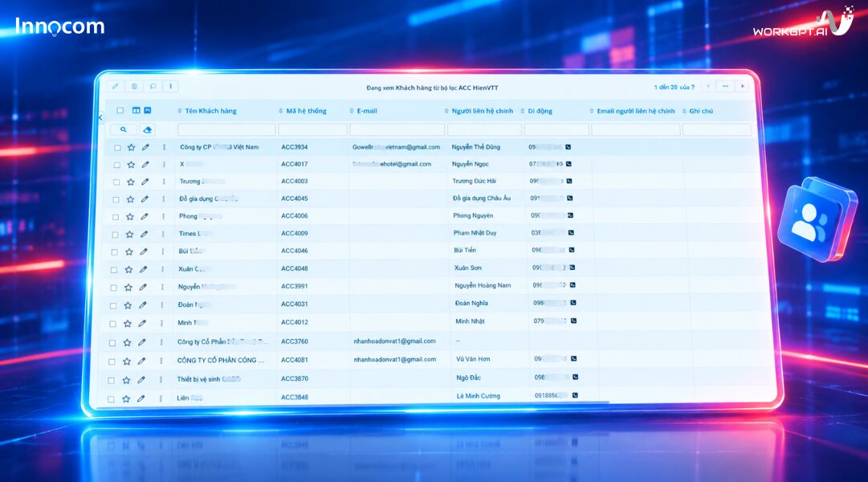Open row actions dots for ACC3934

click(x=164, y=147)
